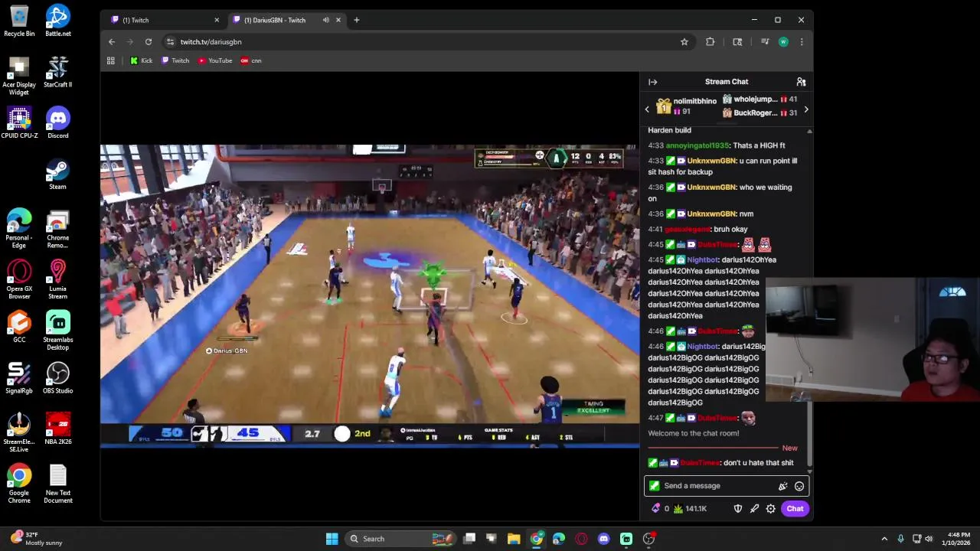
Task: Open Chrome three-dot menu
Action: 802,42
